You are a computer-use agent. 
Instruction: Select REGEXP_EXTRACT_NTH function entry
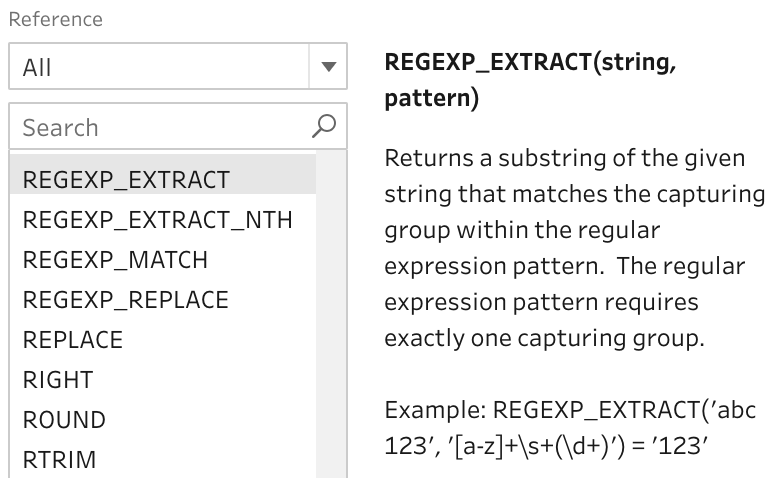(157, 220)
